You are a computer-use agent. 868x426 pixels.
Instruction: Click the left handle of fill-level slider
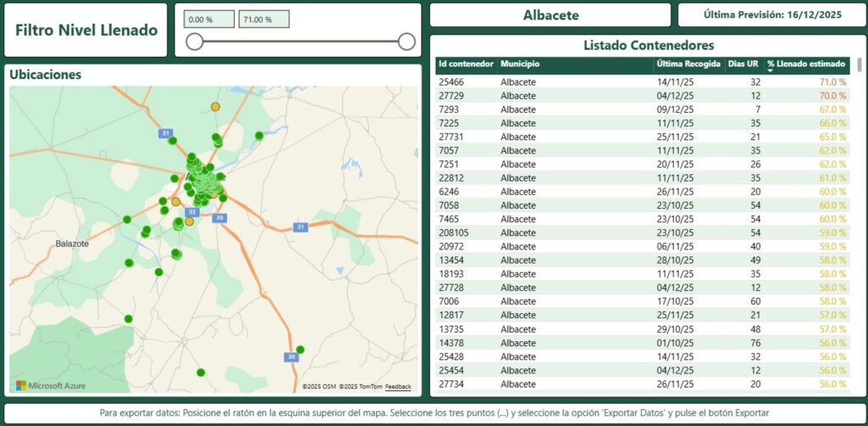tap(195, 42)
